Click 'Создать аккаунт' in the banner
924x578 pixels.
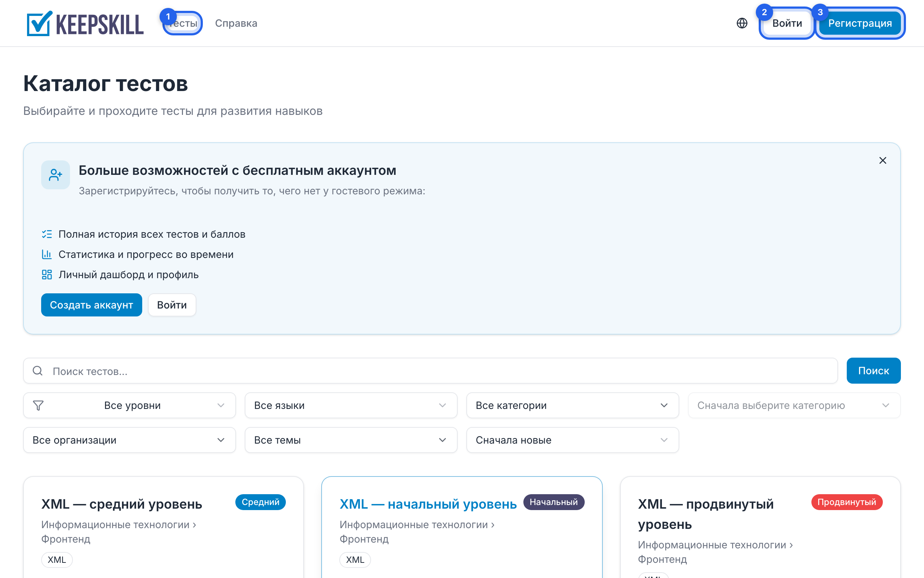pos(92,305)
